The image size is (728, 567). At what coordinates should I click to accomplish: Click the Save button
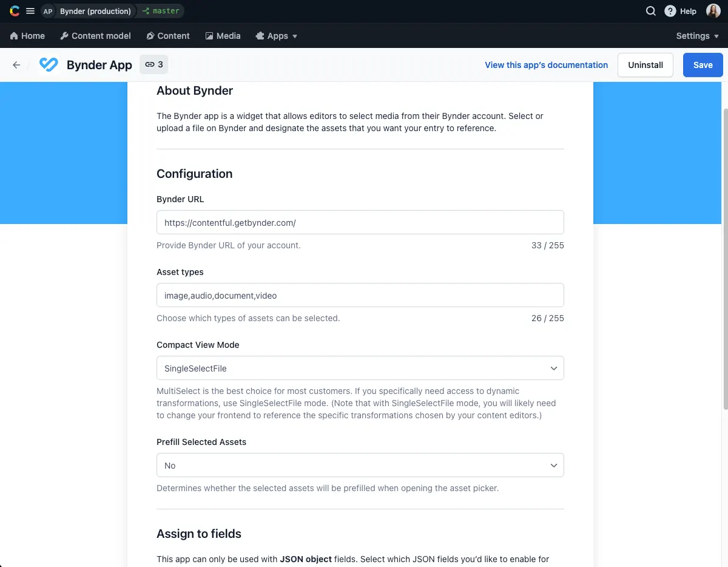coord(703,65)
